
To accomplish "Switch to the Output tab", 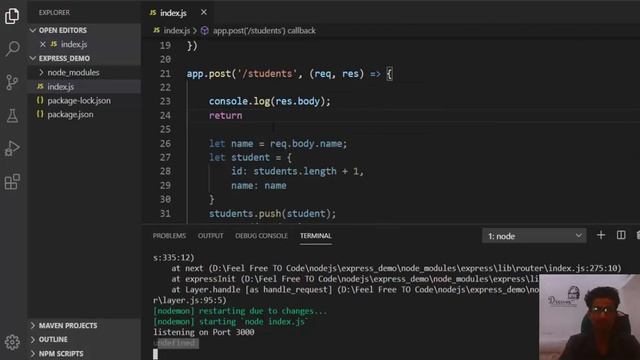I will [211, 236].
